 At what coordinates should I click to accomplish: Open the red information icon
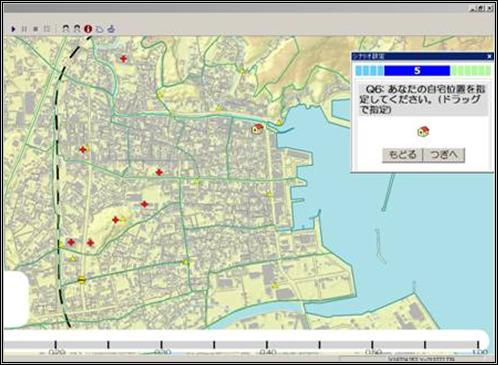coord(88,29)
